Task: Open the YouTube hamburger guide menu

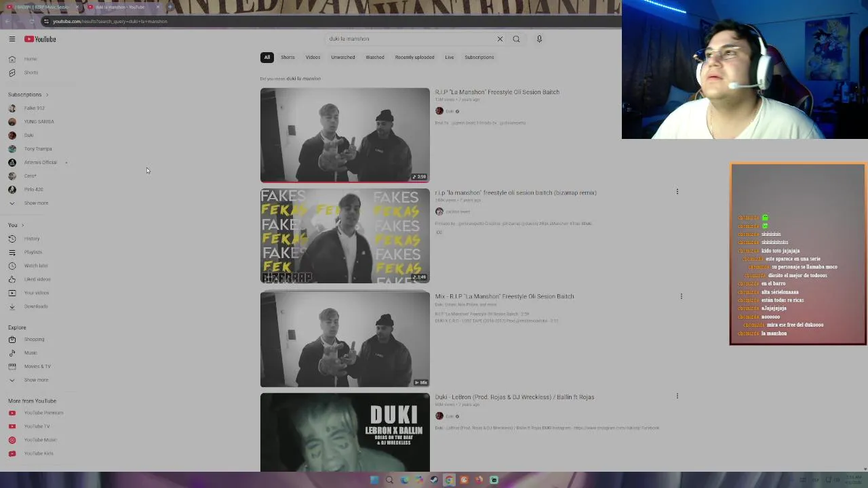Action: [12, 39]
